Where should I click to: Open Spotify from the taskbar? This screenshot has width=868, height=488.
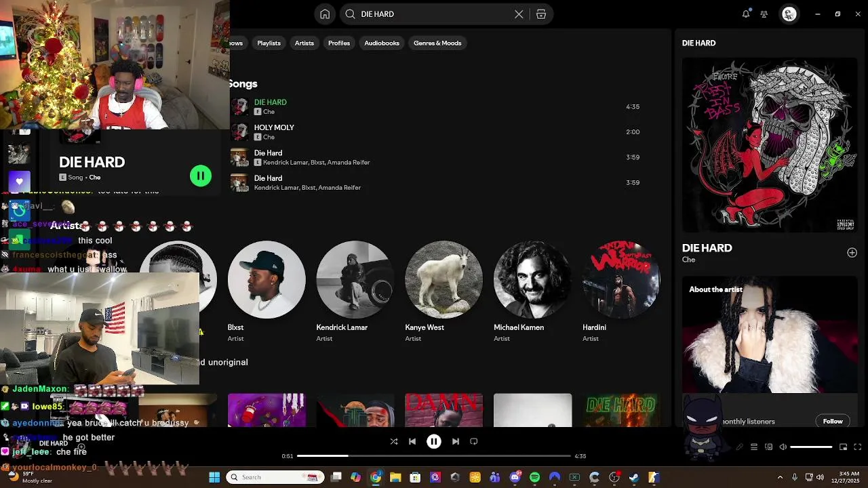click(534, 477)
